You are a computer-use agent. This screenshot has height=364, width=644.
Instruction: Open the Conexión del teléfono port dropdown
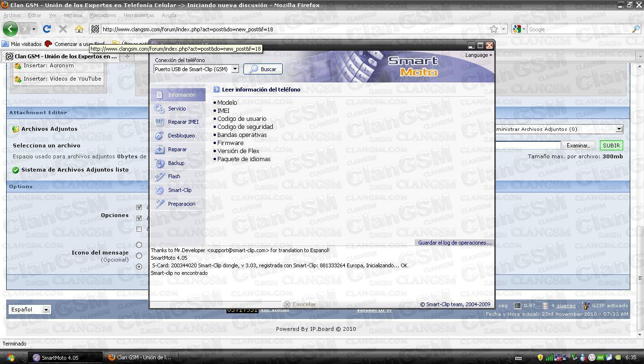235,69
